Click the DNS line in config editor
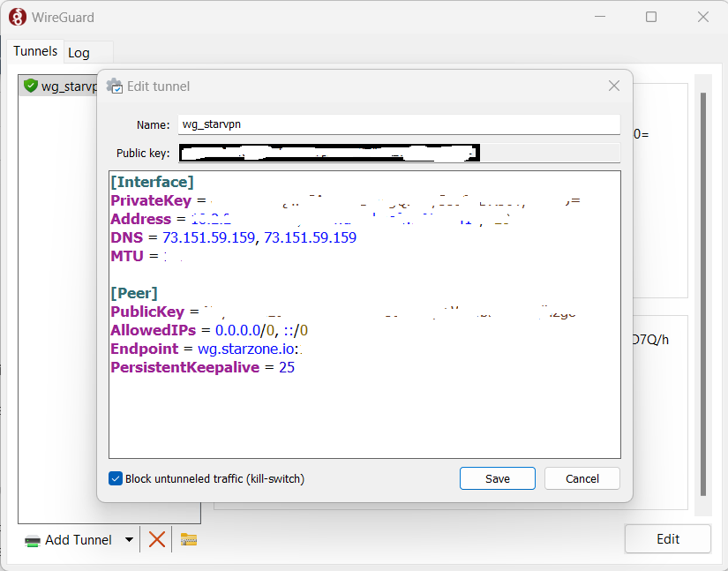This screenshot has height=571, width=728. 234,237
